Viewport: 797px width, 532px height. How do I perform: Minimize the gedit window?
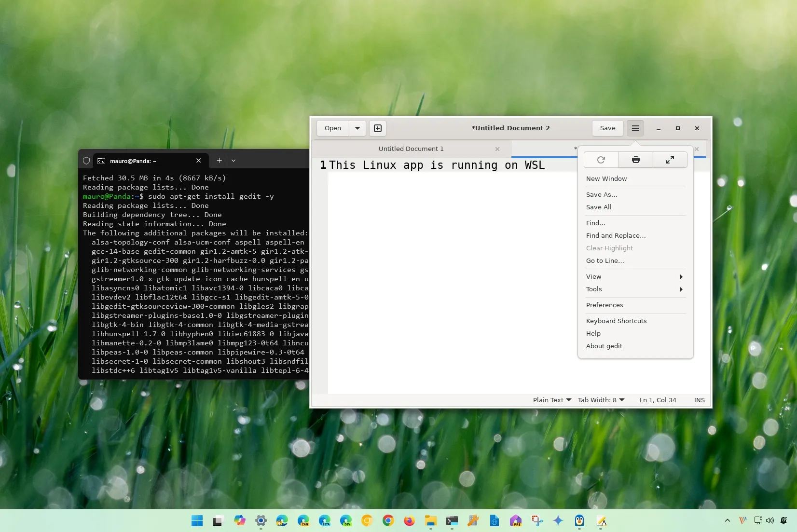(x=658, y=128)
